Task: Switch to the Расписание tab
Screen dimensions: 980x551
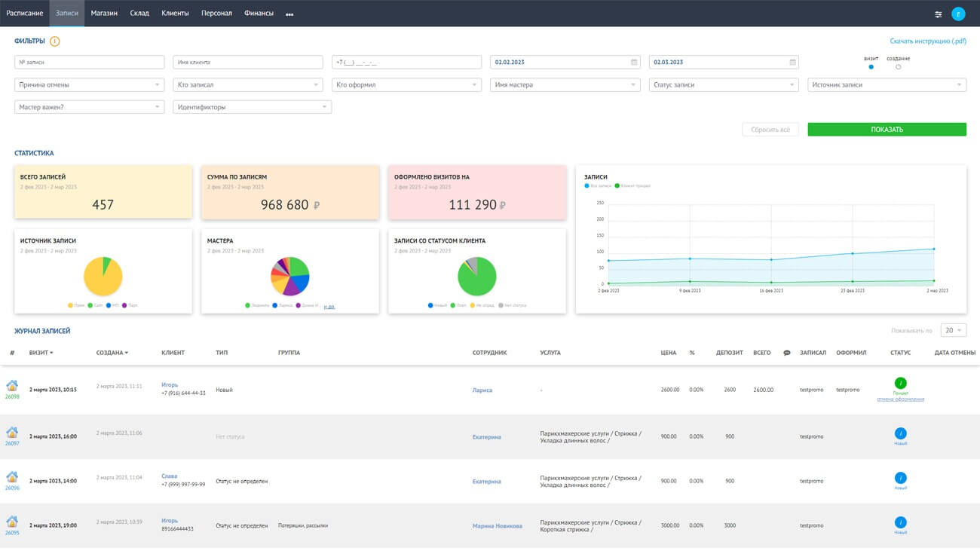Action: click(25, 14)
